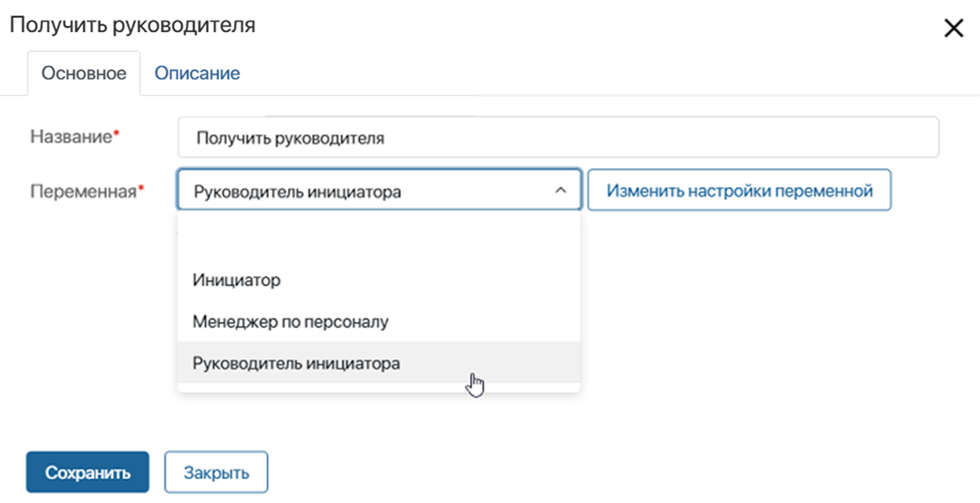Click the Сохранить button
Image resolution: width=980 pixels, height=503 pixels.
coord(87,473)
